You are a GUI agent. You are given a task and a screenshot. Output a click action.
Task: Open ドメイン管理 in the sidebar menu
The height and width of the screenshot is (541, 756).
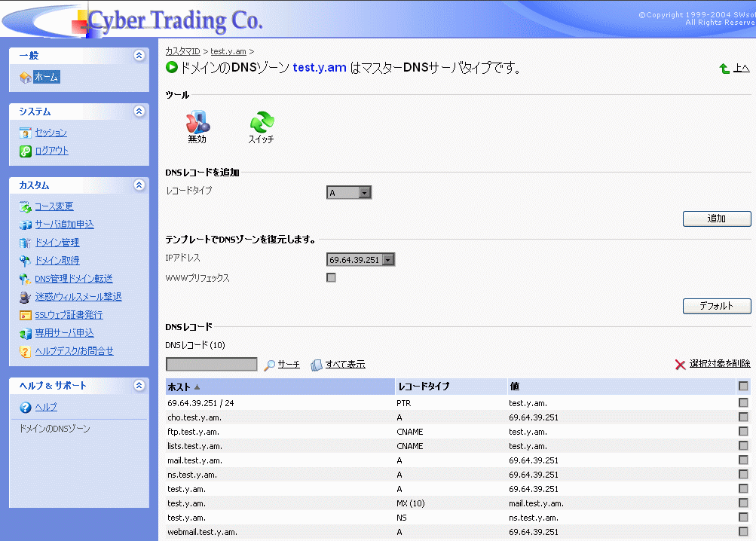pyautogui.click(x=57, y=243)
